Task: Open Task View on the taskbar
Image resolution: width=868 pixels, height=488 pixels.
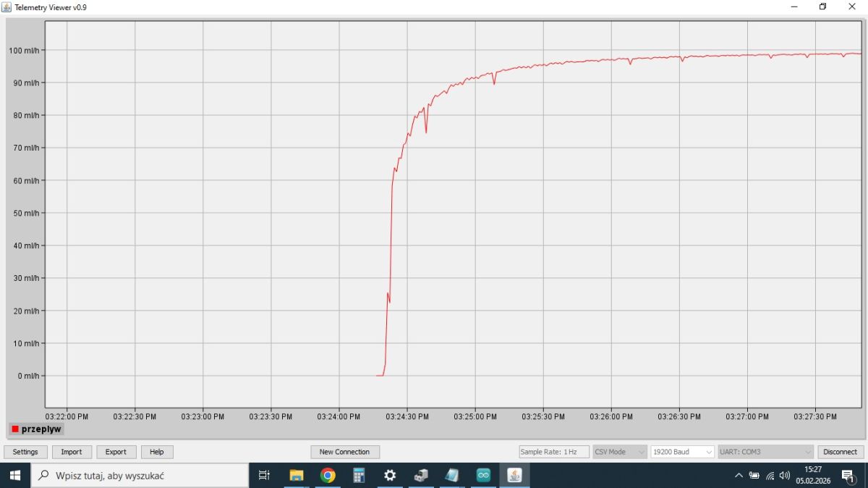Action: coord(264,476)
